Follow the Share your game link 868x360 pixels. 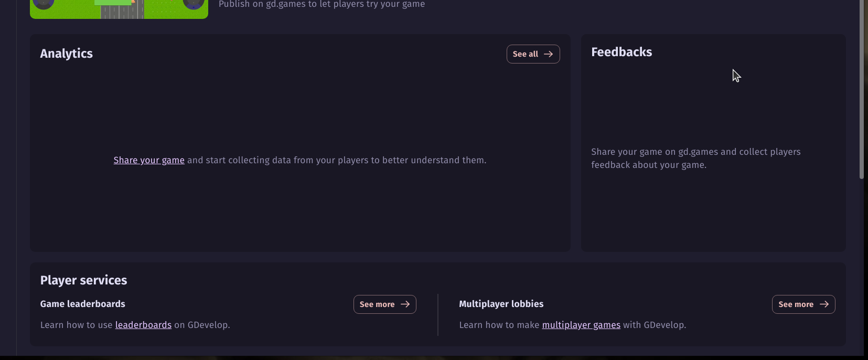pyautogui.click(x=149, y=160)
